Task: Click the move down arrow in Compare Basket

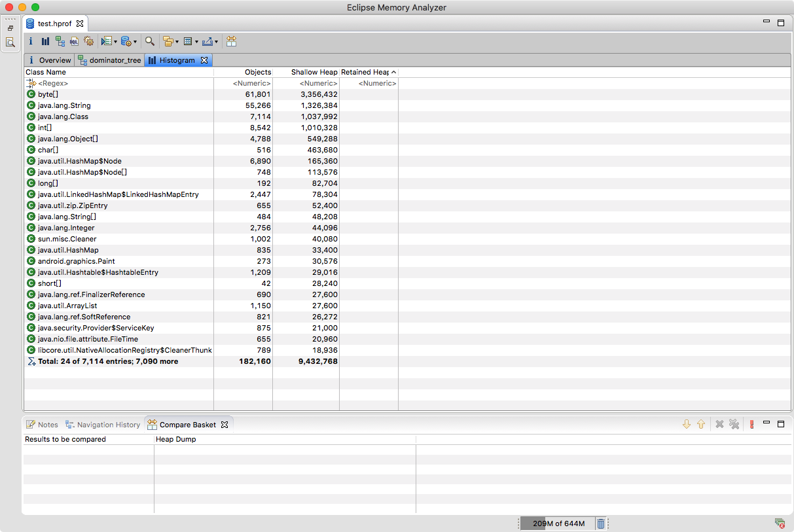Action: [x=687, y=424]
